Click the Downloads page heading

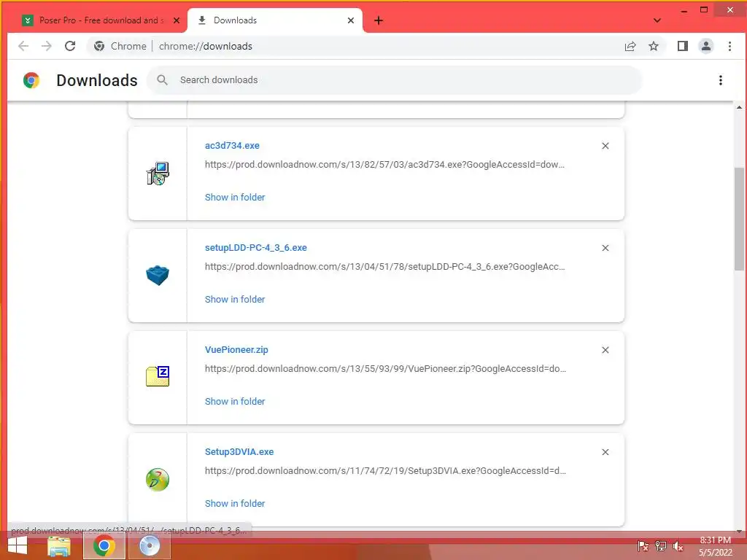point(97,80)
